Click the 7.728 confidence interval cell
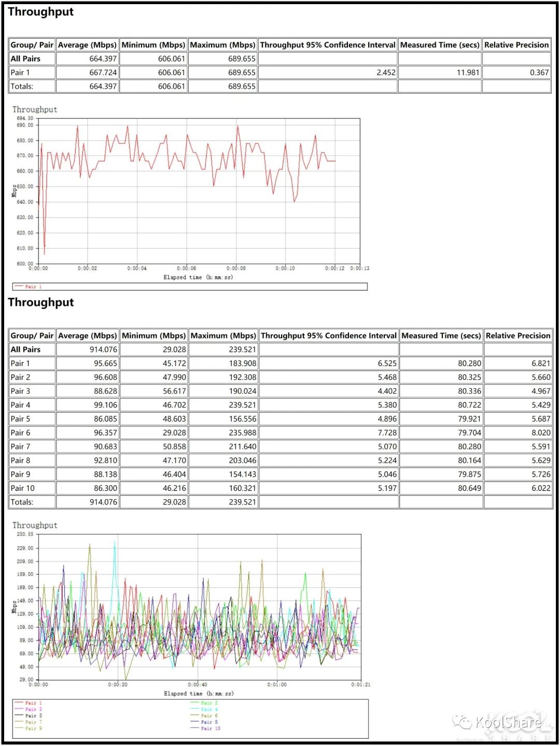The width and height of the screenshot is (560, 746). 329,432
